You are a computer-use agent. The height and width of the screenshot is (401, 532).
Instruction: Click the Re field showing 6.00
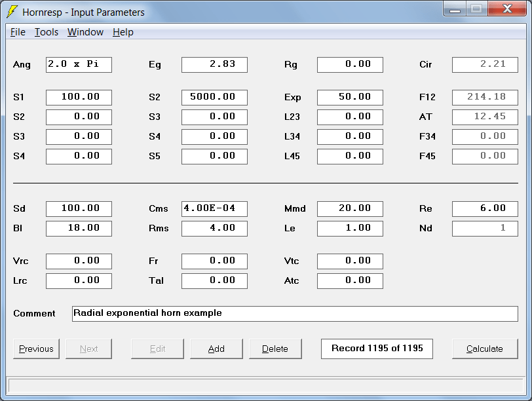coord(485,208)
